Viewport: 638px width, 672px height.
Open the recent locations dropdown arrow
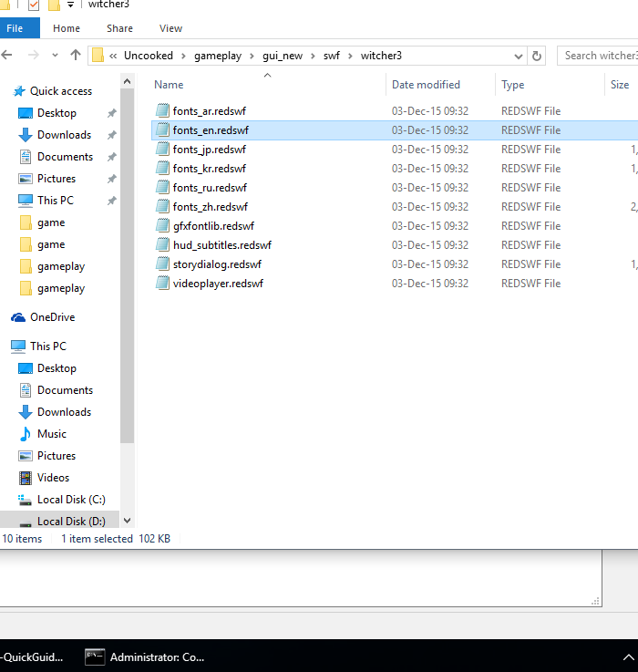click(55, 56)
